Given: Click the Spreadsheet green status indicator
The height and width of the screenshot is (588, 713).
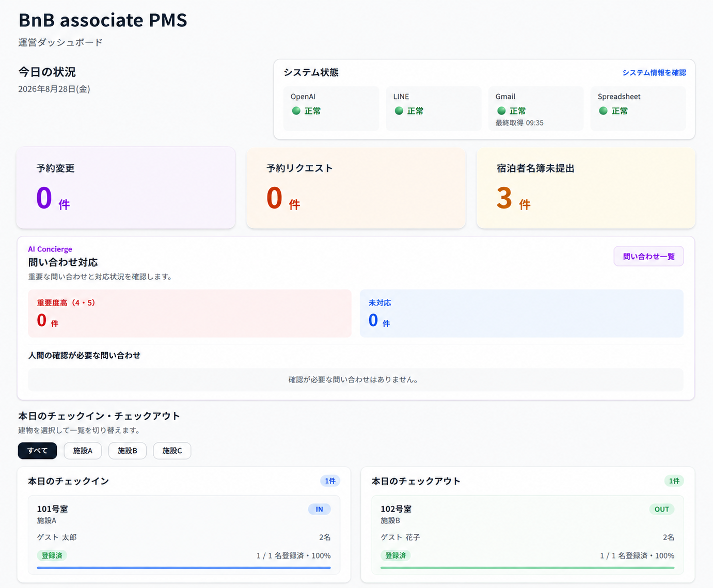Looking at the screenshot, I should point(603,111).
